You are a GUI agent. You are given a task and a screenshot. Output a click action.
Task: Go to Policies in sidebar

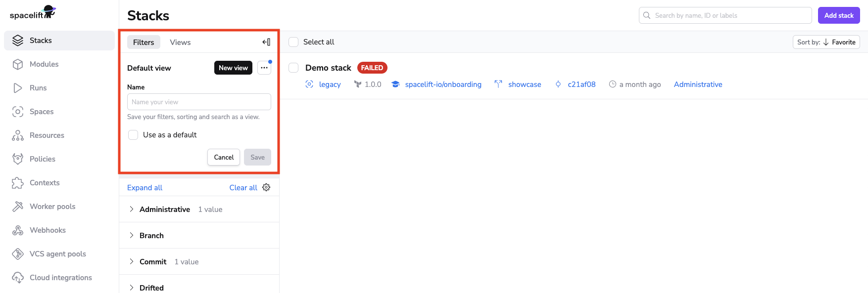pyautogui.click(x=42, y=159)
